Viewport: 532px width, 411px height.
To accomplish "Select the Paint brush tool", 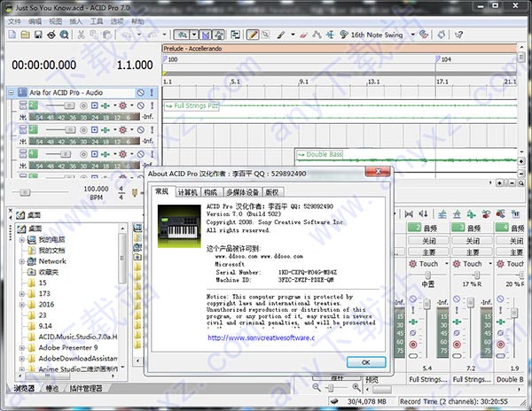I will [280, 35].
